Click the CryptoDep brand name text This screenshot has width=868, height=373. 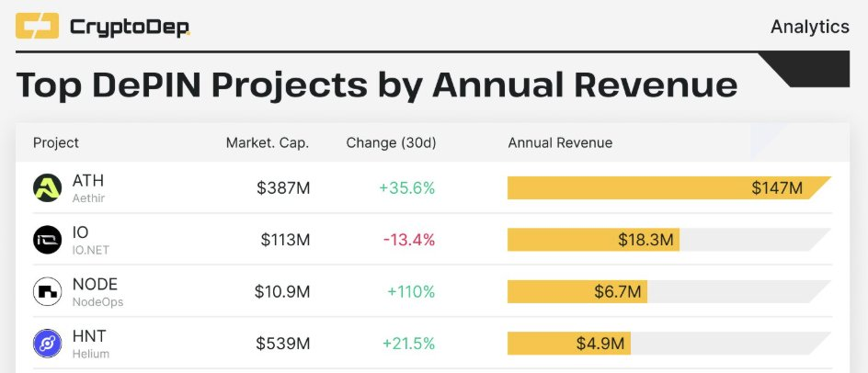[x=130, y=27]
